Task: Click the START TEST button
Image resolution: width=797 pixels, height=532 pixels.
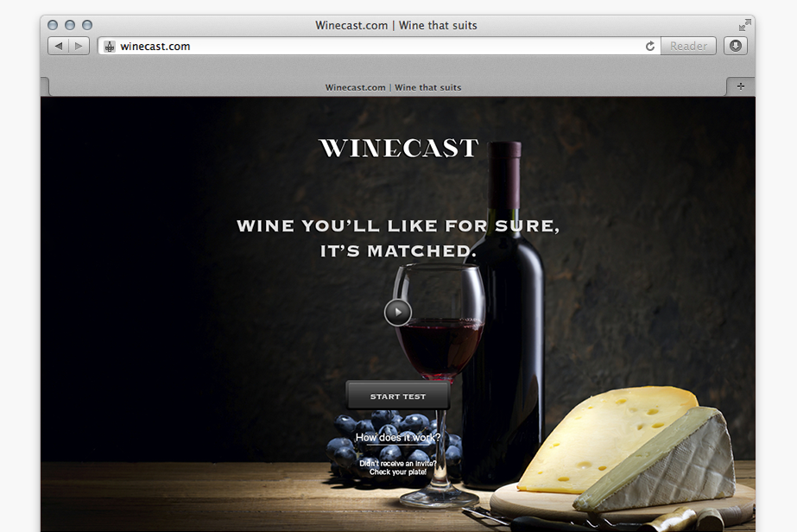Action: [398, 396]
